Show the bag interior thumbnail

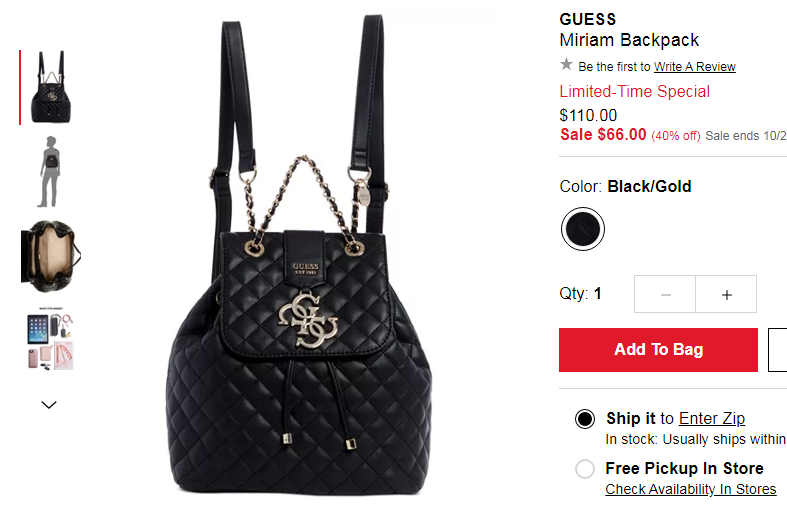pos(51,256)
